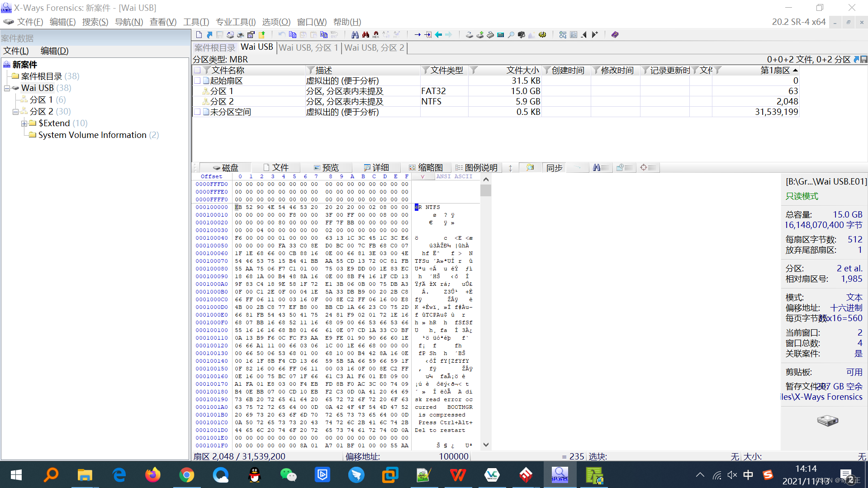
Task: Open WeChat from the taskbar
Action: click(288, 475)
